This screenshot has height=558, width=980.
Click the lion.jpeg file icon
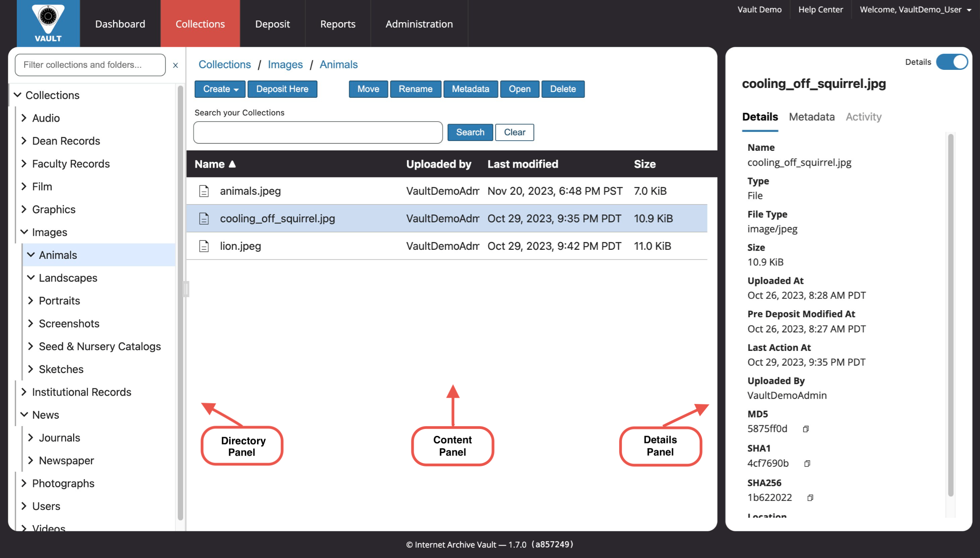point(204,246)
